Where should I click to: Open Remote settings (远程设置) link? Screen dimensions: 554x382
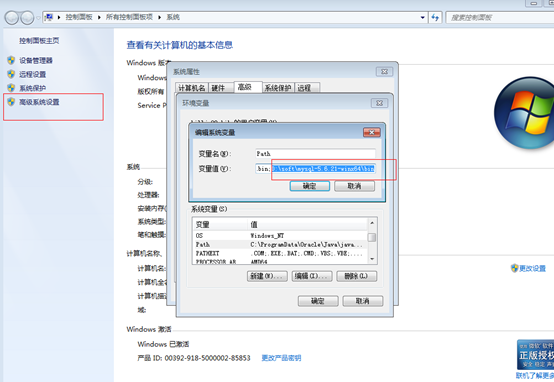33,74
